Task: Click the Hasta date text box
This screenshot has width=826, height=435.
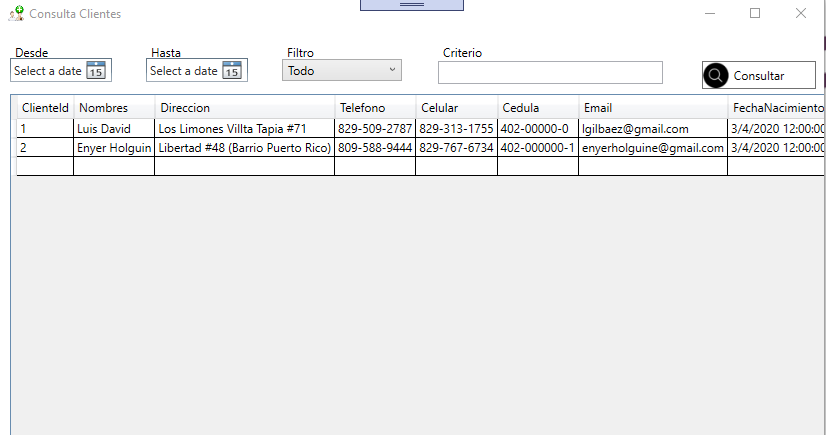Action: tap(184, 71)
